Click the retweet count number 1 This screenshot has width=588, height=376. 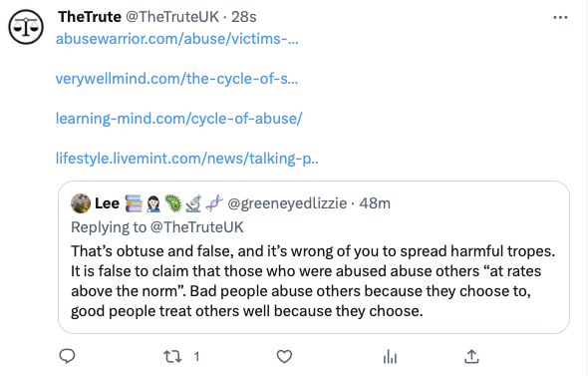[196, 356]
